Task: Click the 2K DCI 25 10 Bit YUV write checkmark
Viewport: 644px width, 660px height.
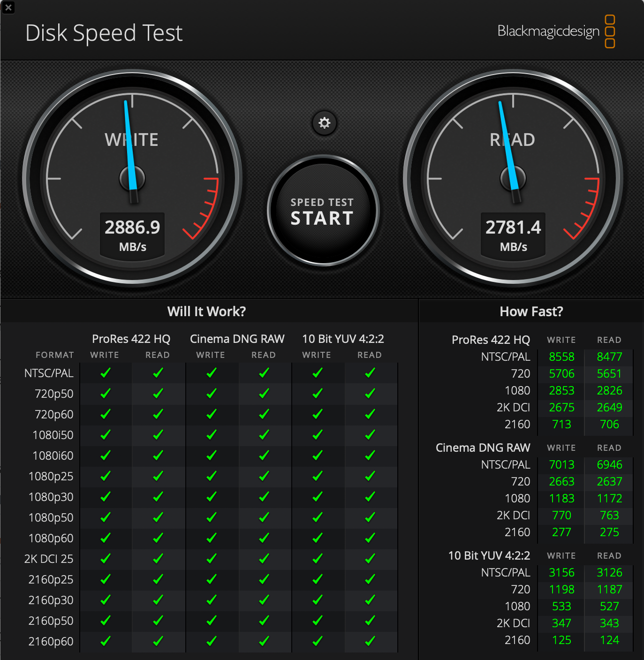Action: point(318,559)
